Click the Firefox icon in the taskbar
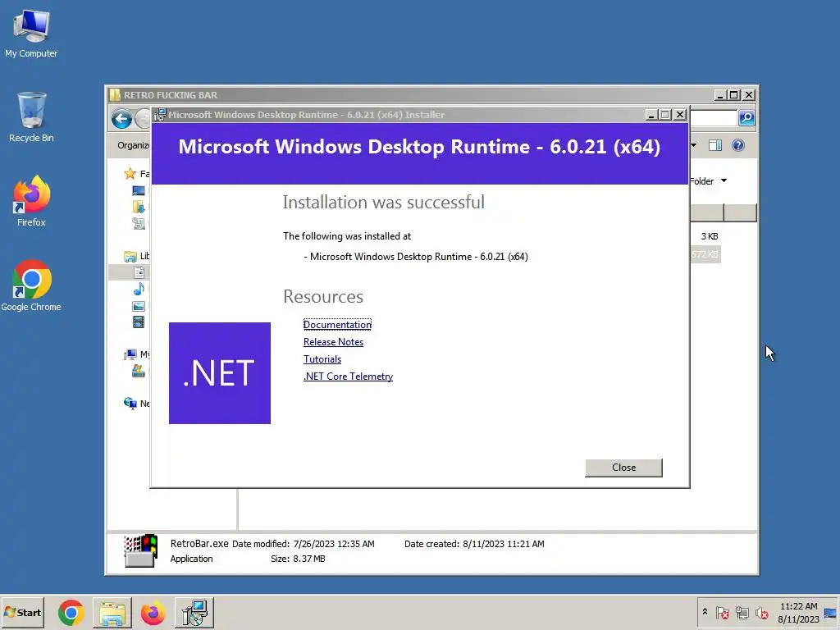840x630 pixels. (153, 612)
